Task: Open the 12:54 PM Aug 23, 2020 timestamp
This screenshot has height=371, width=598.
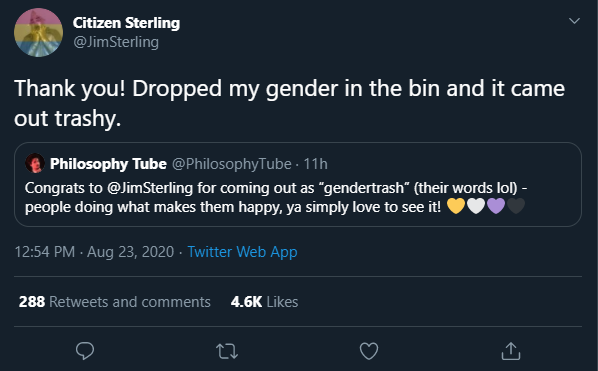Action: 94,252
